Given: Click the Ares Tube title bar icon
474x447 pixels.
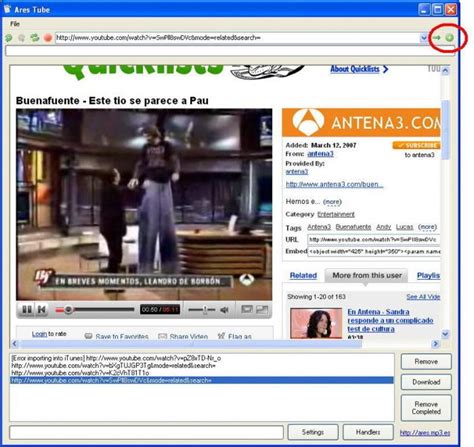Looking at the screenshot, I should pyautogui.click(x=7, y=9).
